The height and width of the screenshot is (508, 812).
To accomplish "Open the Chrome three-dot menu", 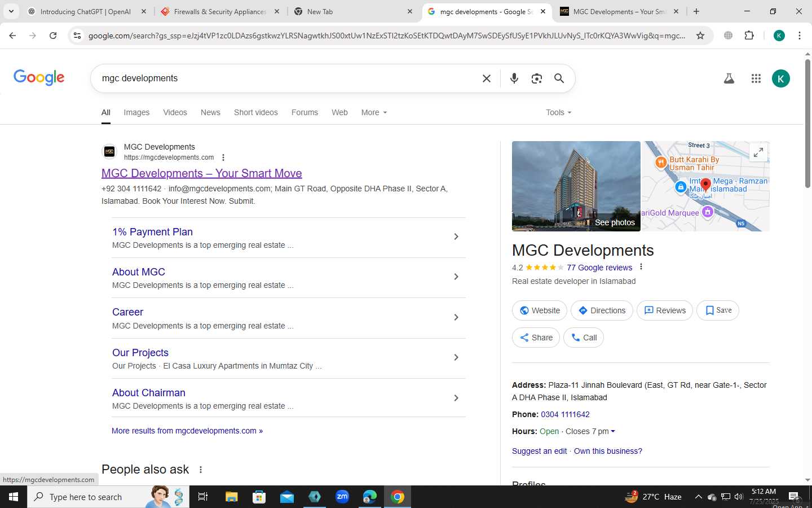I will [800, 36].
